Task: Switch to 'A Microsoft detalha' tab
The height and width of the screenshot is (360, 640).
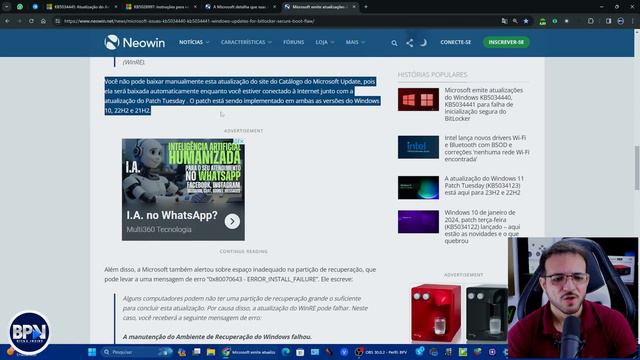Action: 241,7
